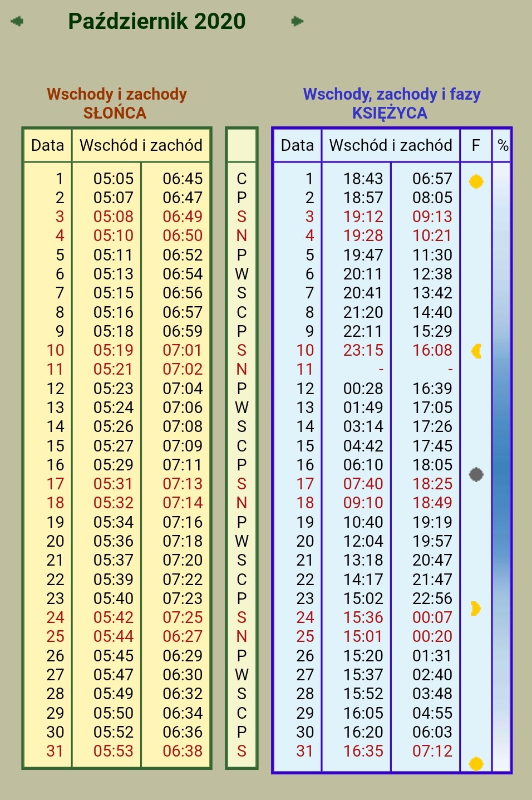The width and height of the screenshot is (532, 800).
Task: Click the new moon icon beside day 16
Action: point(476,474)
